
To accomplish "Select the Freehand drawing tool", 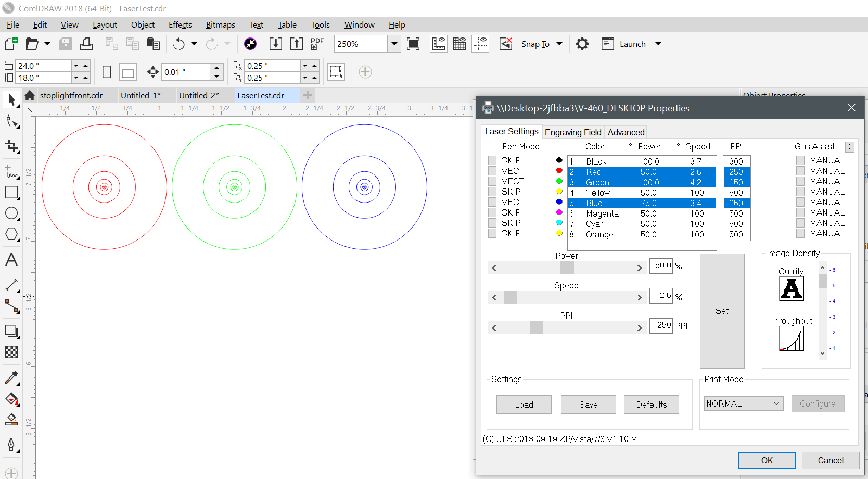I will coord(11,171).
